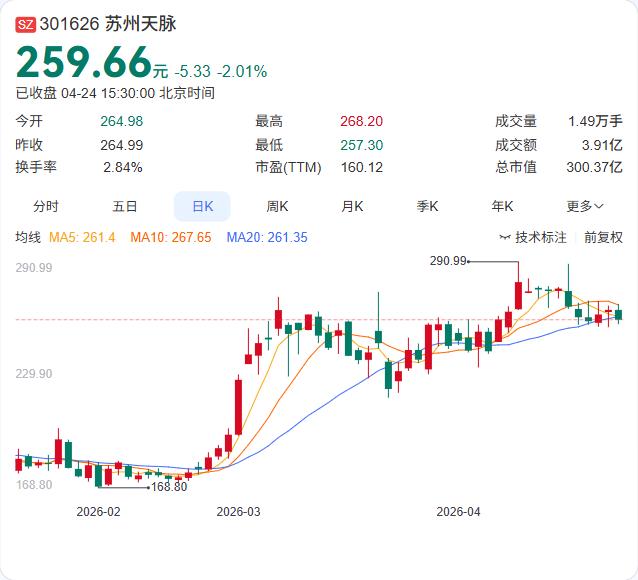
Task: Click the 290.99 high-point chart annotation
Action: [x=448, y=260]
